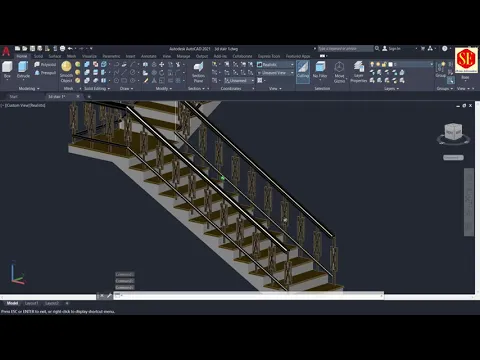The image size is (480, 360).
Task: Click the search magnifier icon
Action: click(x=377, y=49)
